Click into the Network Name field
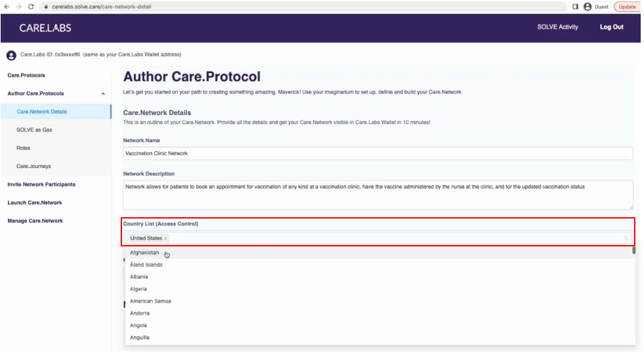Screen dimensions: 644x354 point(378,153)
